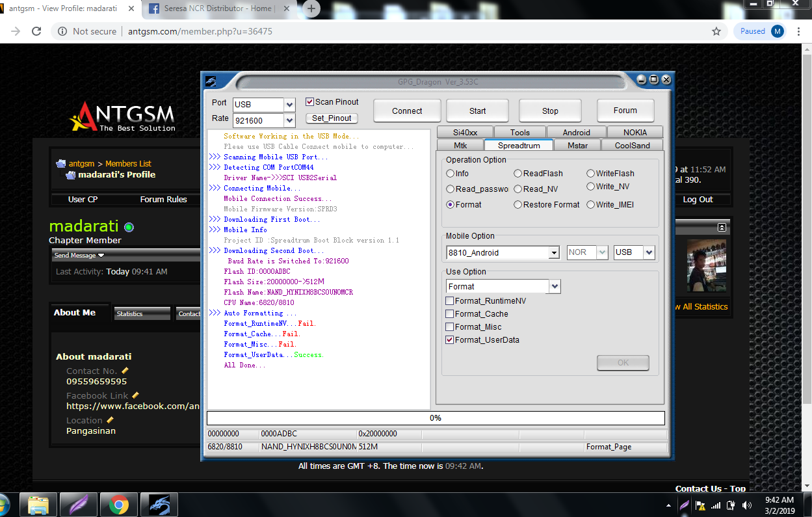Viewport: 812px width, 517px height.
Task: Open the Format use option dropdown
Action: (555, 287)
